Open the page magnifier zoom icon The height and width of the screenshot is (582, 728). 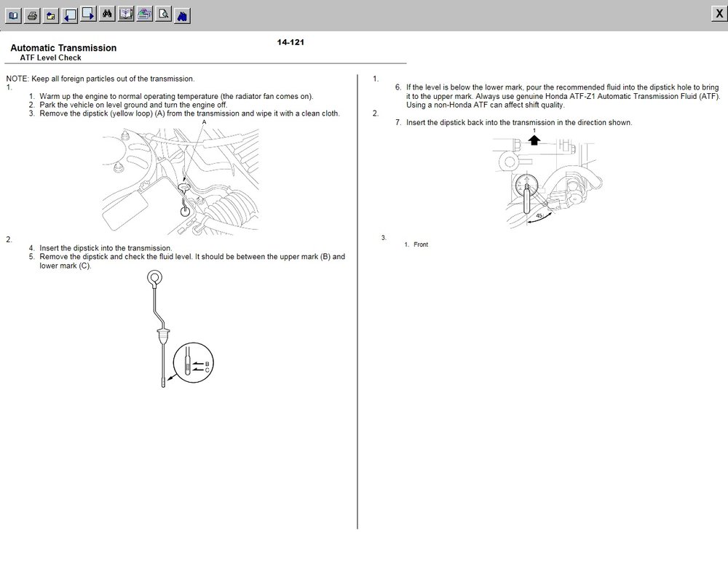tap(163, 14)
